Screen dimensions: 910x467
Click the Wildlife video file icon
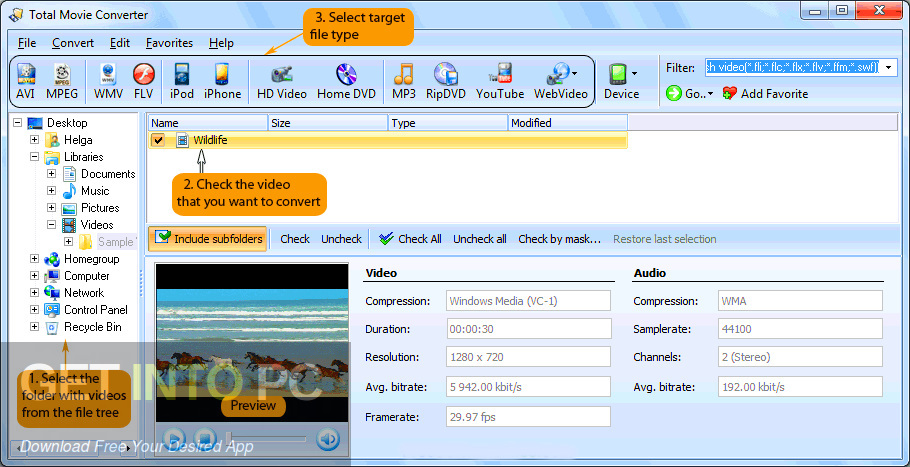183,140
